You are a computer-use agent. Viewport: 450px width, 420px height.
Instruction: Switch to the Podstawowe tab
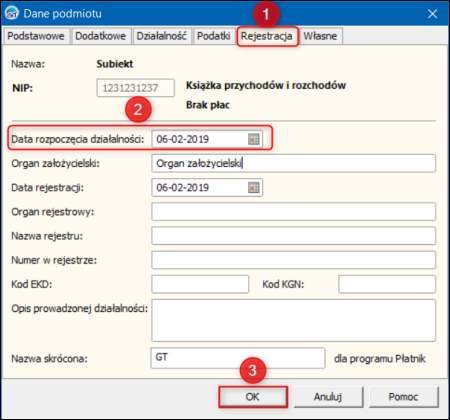tap(36, 36)
